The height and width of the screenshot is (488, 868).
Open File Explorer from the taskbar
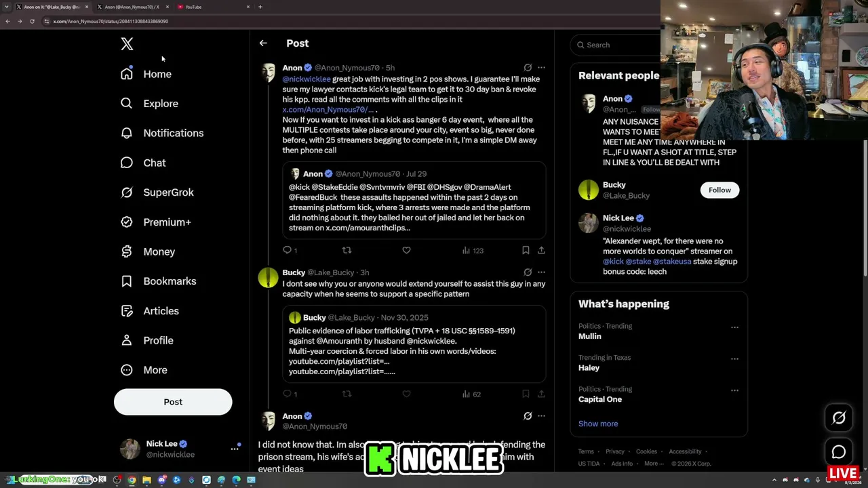146,481
